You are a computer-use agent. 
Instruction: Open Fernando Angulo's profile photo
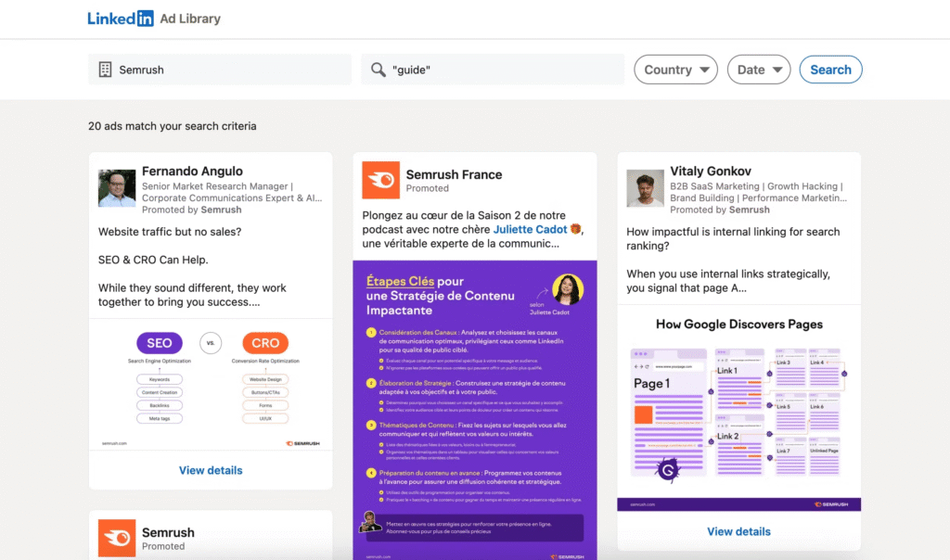(x=117, y=188)
